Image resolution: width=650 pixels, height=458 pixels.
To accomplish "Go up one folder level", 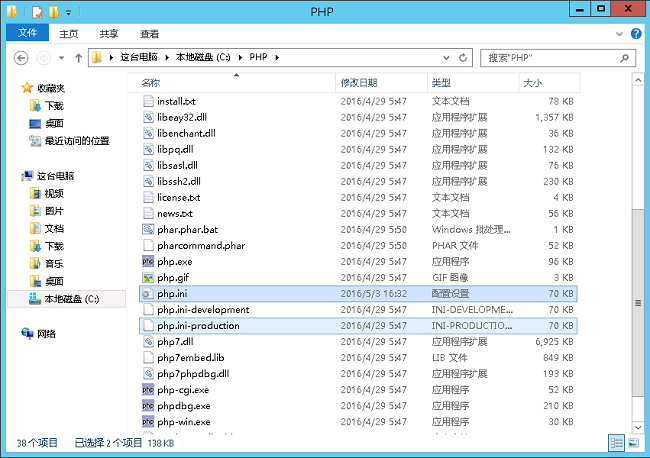I will (x=78, y=58).
